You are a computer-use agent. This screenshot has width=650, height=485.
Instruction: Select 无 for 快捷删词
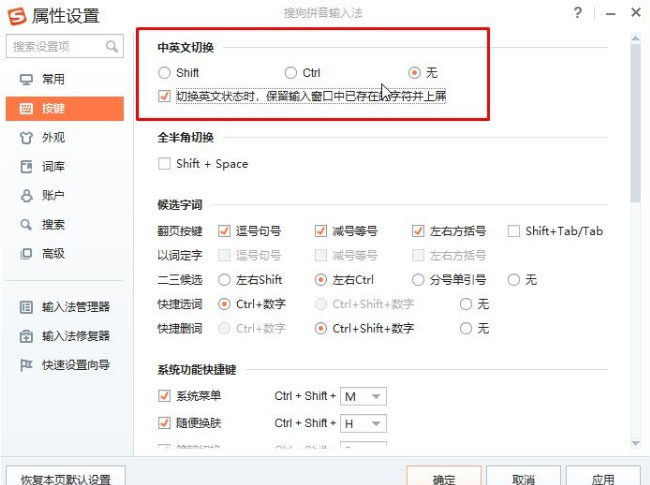click(466, 329)
